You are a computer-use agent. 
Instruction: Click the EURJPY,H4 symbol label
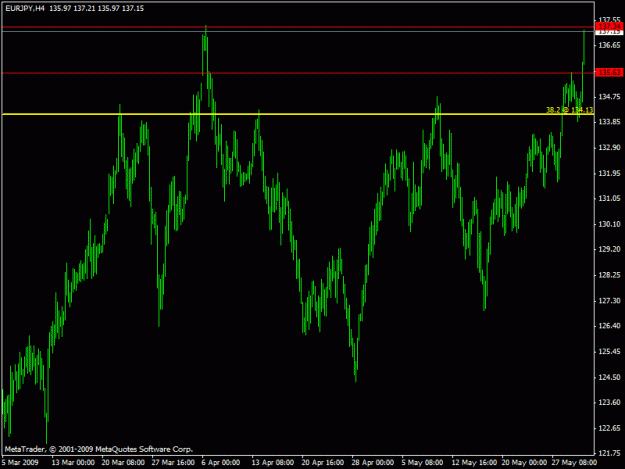25,8
